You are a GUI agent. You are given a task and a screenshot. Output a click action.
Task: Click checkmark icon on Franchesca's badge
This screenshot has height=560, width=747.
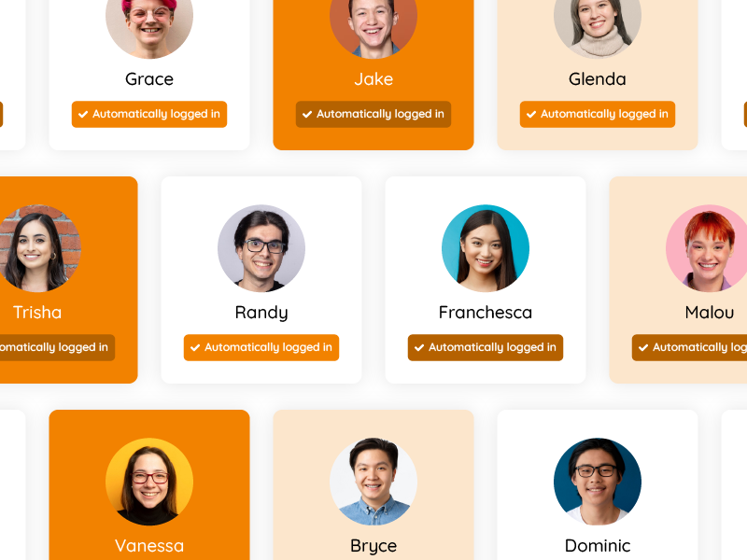click(419, 347)
